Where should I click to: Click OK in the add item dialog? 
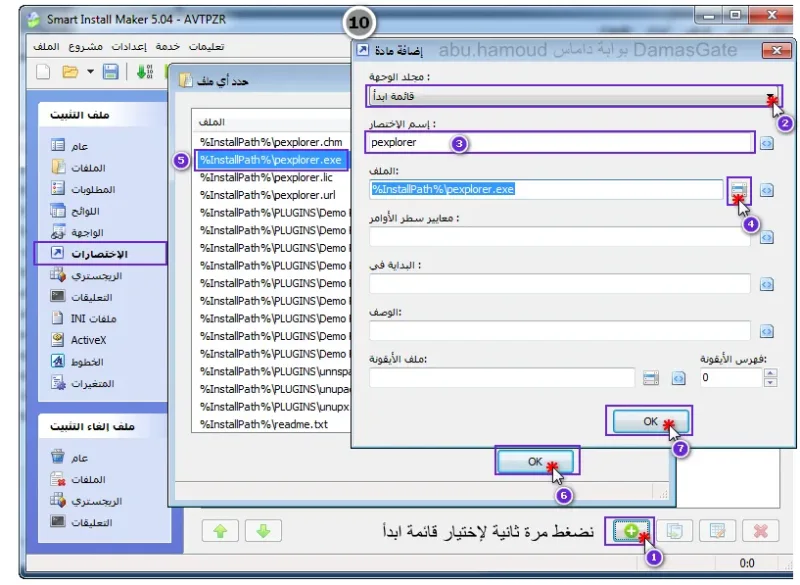[650, 421]
